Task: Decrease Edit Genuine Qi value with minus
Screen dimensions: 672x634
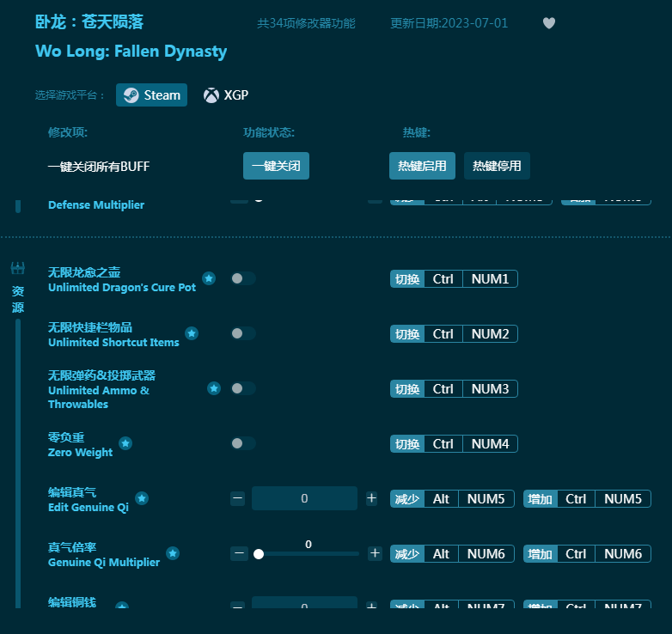Action: 238,498
